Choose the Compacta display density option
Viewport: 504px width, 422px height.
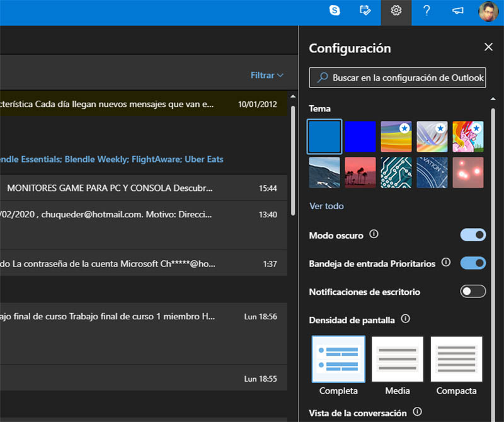pos(456,359)
